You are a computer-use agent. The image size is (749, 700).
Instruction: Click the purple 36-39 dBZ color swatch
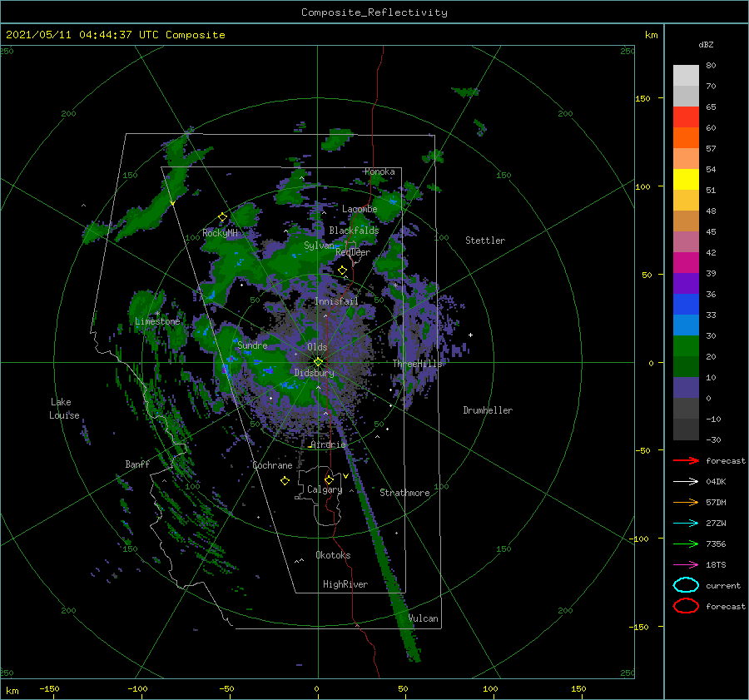686,283
